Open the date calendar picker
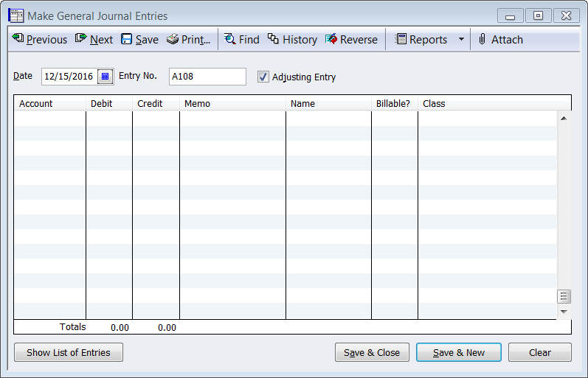This screenshot has width=588, height=378. click(105, 77)
